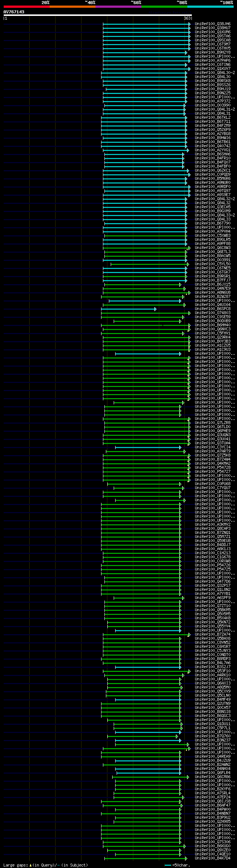This screenshot has height=868, width=237.
Task: Select the UniRef100_Q40742 label
Action: [x=213, y=146]
